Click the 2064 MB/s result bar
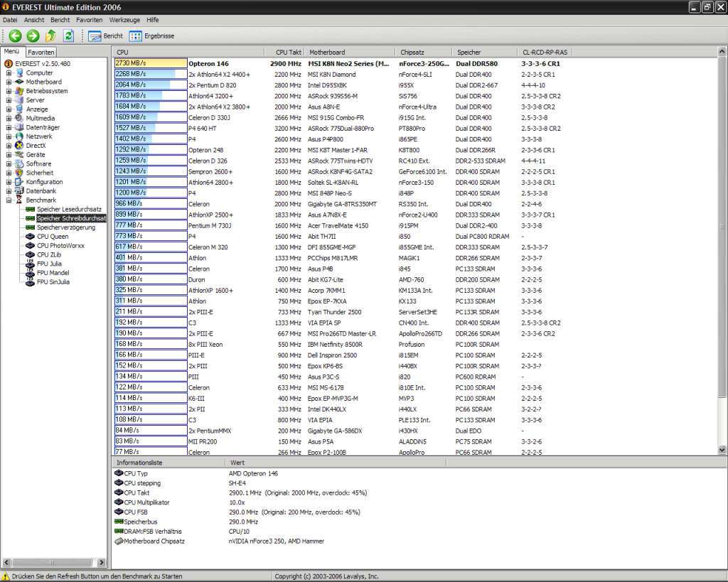Screen dimensions: 728x582 point(151,85)
